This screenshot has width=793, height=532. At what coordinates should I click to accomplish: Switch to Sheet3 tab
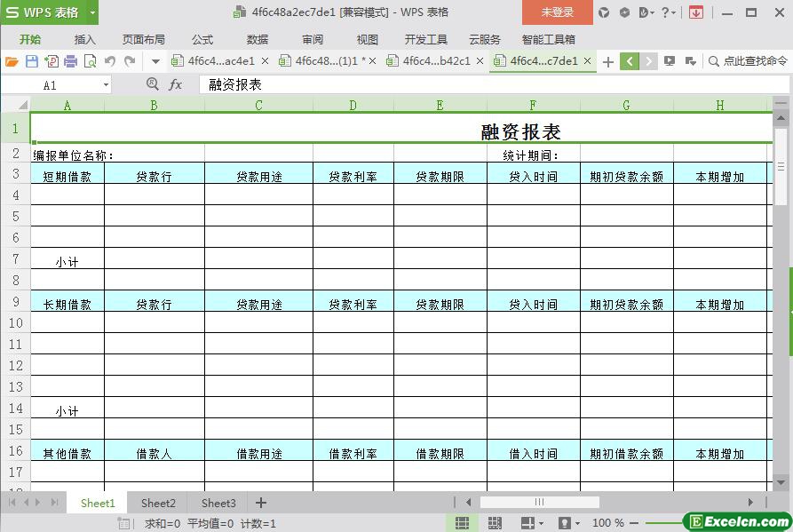tap(218, 504)
